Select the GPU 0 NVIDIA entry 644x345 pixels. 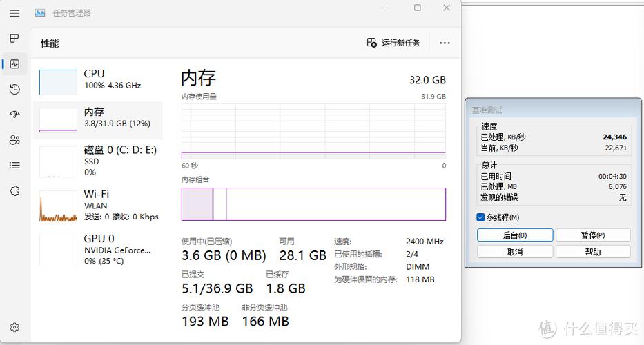pos(98,250)
